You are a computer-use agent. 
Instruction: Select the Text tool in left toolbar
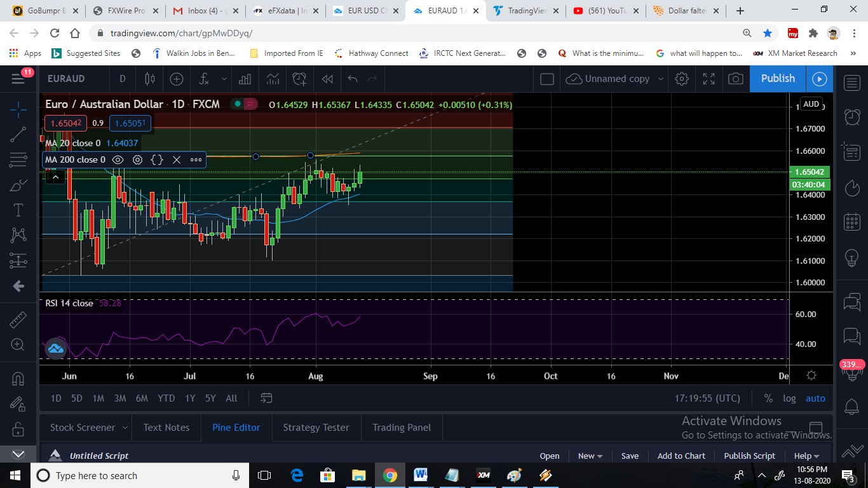(18, 210)
